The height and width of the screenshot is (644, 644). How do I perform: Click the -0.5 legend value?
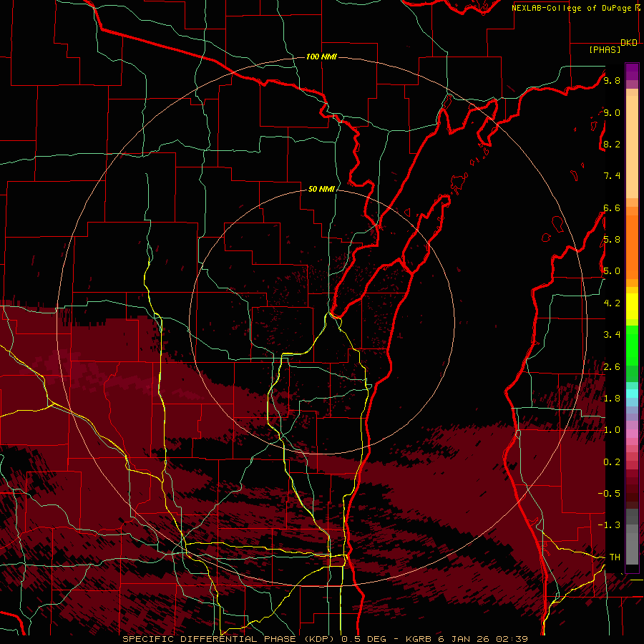[x=609, y=494]
